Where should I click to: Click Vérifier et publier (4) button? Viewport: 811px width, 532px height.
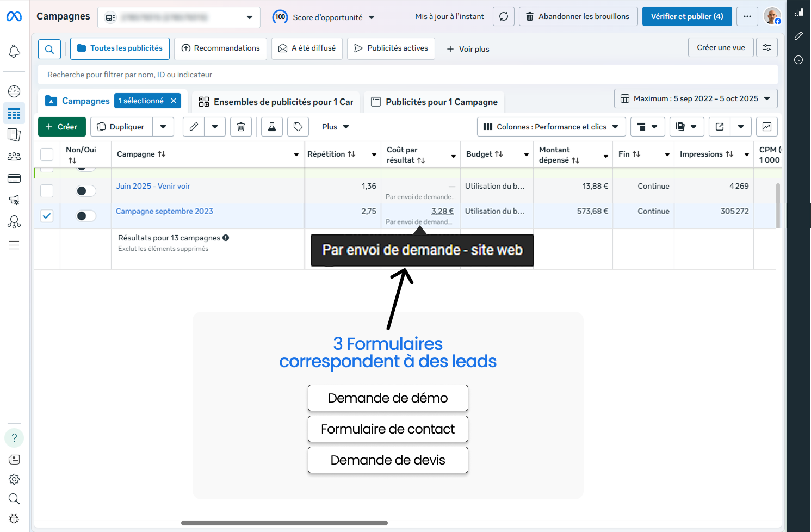(687, 16)
